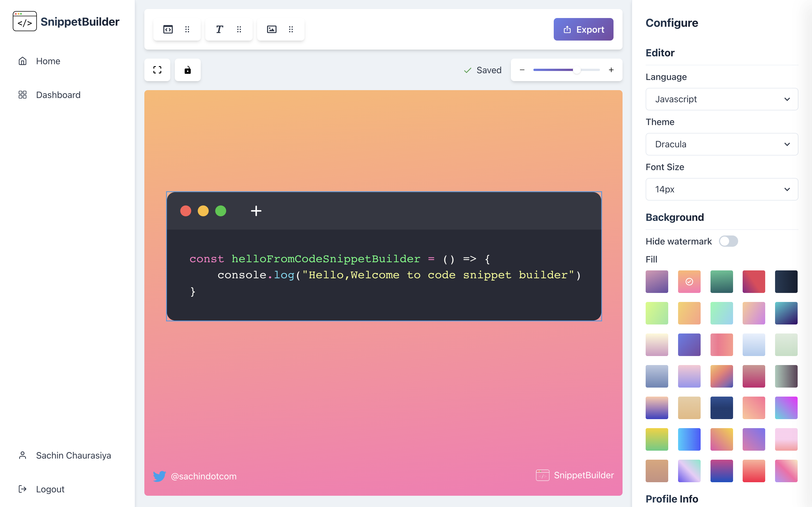Image resolution: width=812 pixels, height=507 pixels.
Task: Select the text element tool icon
Action: point(219,30)
